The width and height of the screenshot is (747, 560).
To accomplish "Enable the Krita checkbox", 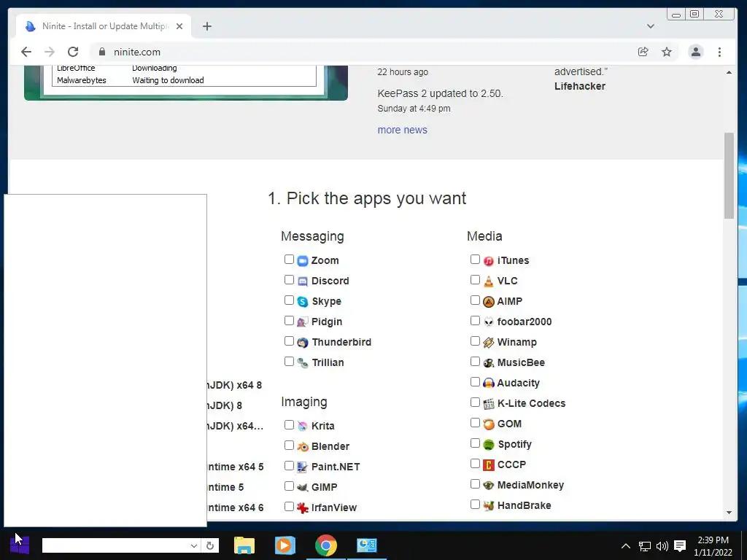I will [289, 425].
